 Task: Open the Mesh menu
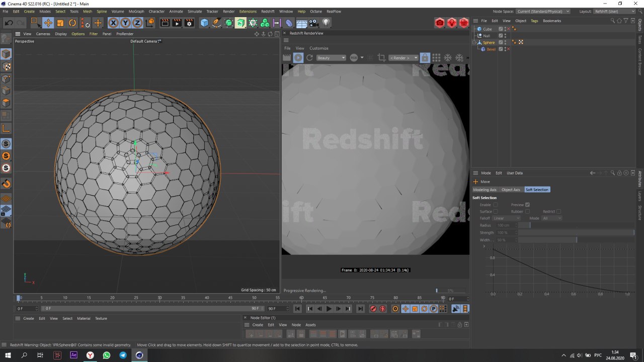(88, 11)
